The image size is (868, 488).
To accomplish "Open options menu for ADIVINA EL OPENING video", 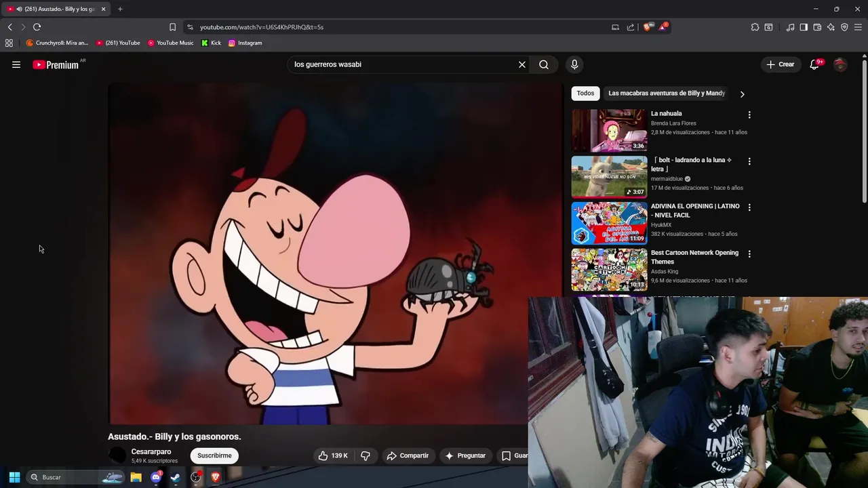I will (749, 207).
